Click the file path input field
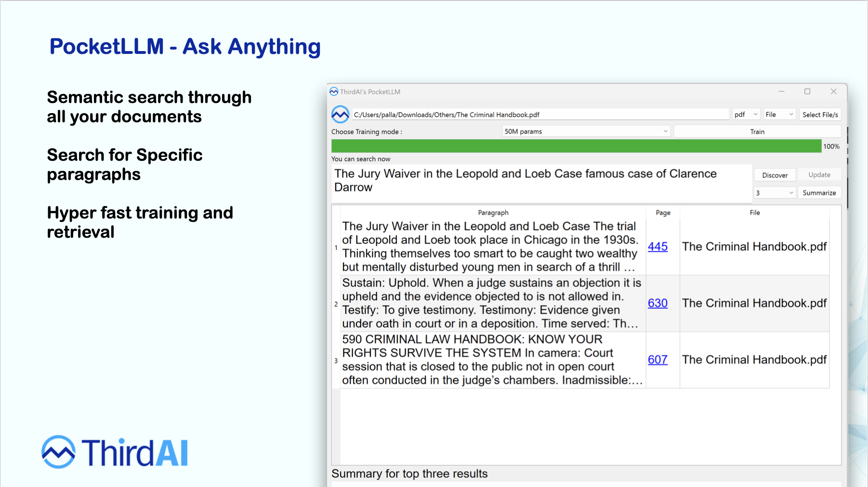The image size is (868, 487). 541,115
